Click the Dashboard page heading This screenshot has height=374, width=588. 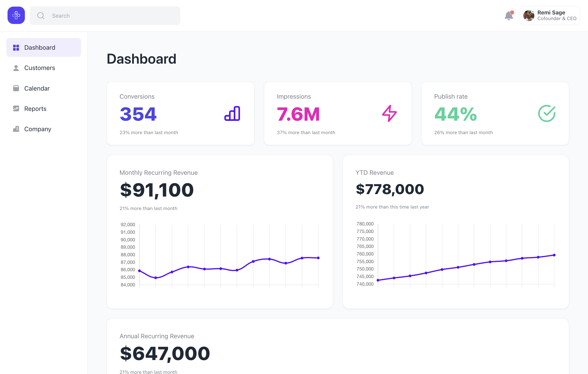[142, 59]
